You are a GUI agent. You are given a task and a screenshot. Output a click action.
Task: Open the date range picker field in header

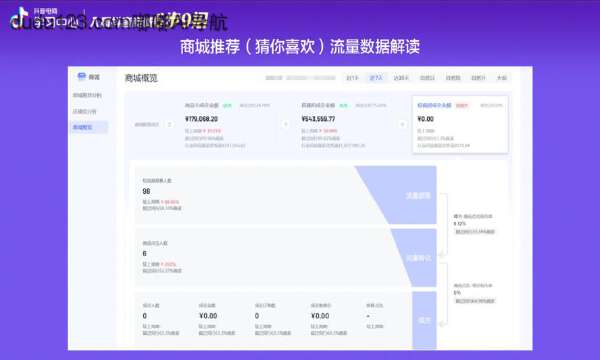pyautogui.click(x=310, y=78)
